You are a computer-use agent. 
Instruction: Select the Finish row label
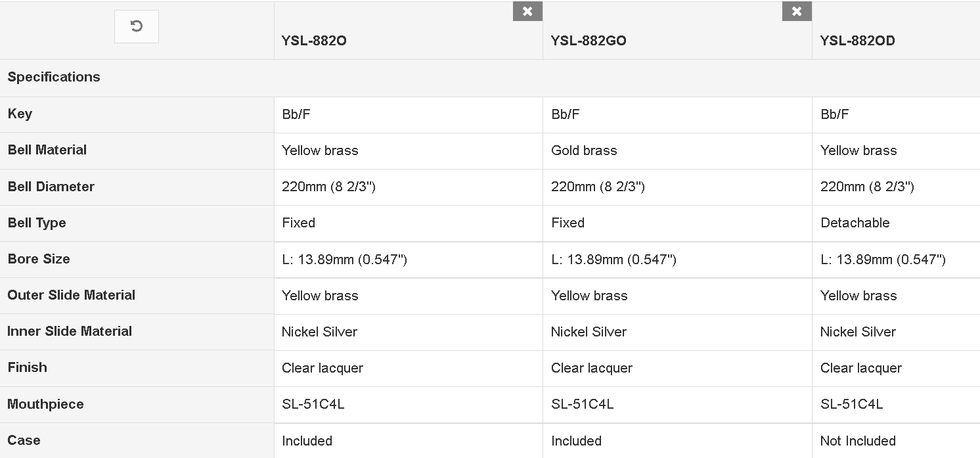pyautogui.click(x=28, y=367)
